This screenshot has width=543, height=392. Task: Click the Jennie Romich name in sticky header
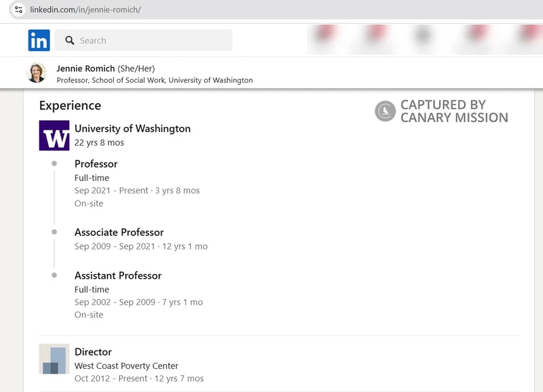pos(86,68)
